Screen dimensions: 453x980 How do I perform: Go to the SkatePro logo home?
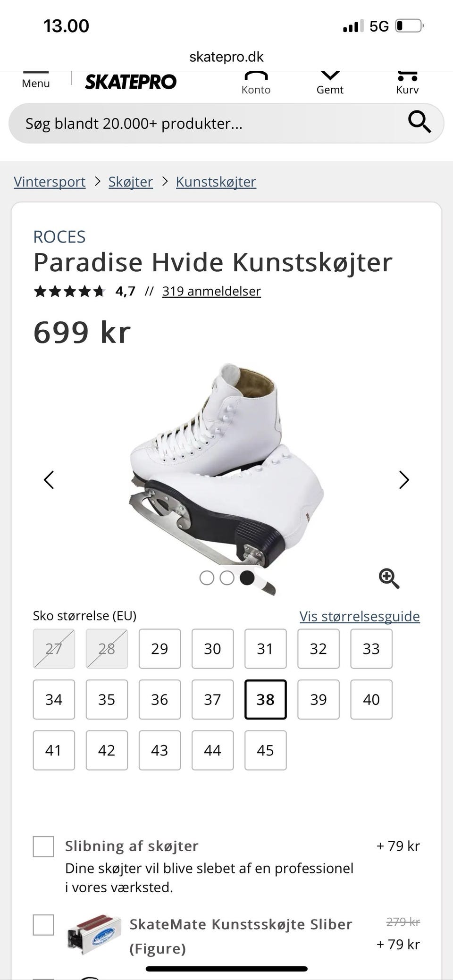pyautogui.click(x=131, y=82)
